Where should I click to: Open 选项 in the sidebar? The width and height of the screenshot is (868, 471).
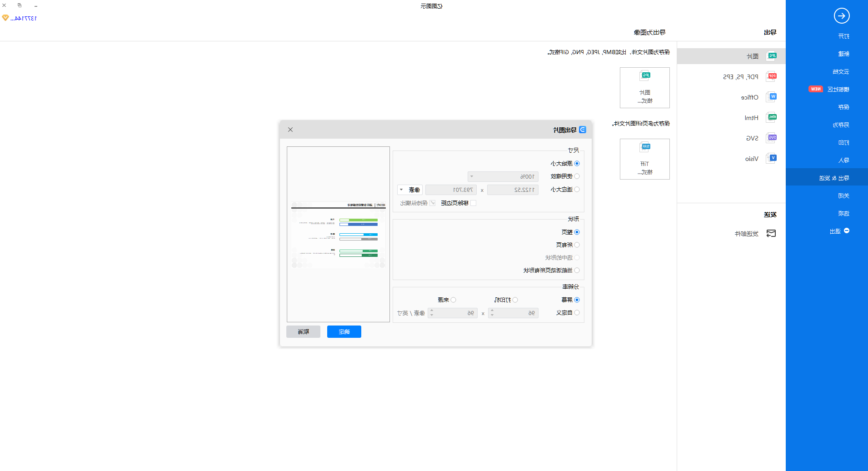[844, 214]
